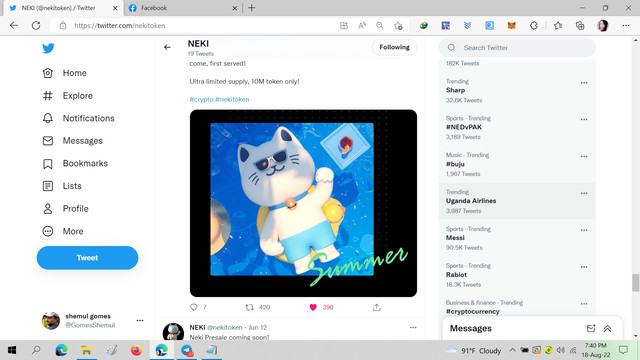Open the More menu in the sidebar
640x360 pixels.
tap(63, 231)
